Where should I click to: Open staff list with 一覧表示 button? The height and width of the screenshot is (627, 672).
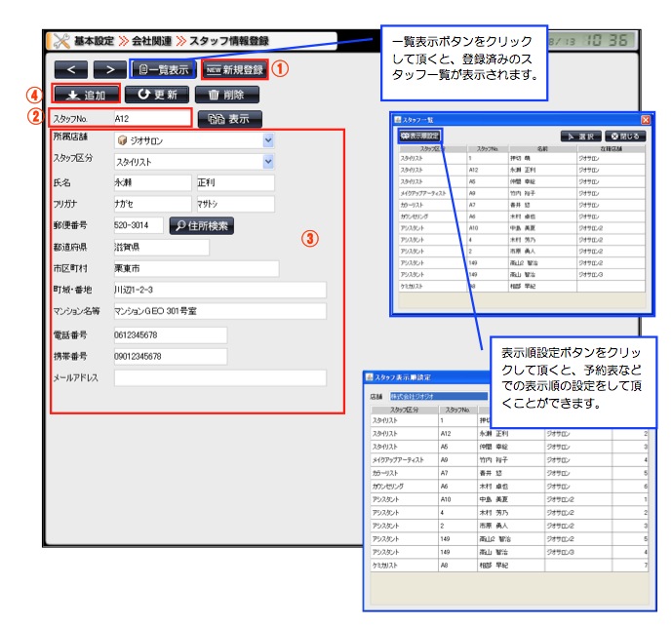coord(164,69)
